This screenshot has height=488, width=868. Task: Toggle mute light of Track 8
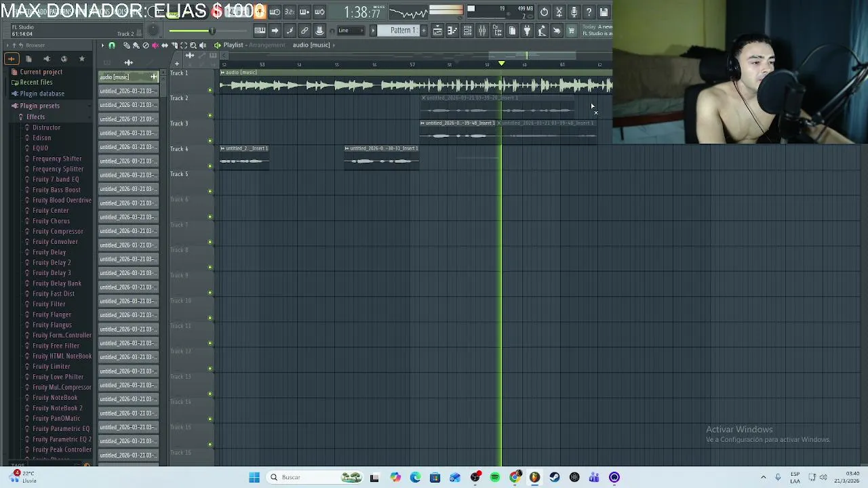210,267
